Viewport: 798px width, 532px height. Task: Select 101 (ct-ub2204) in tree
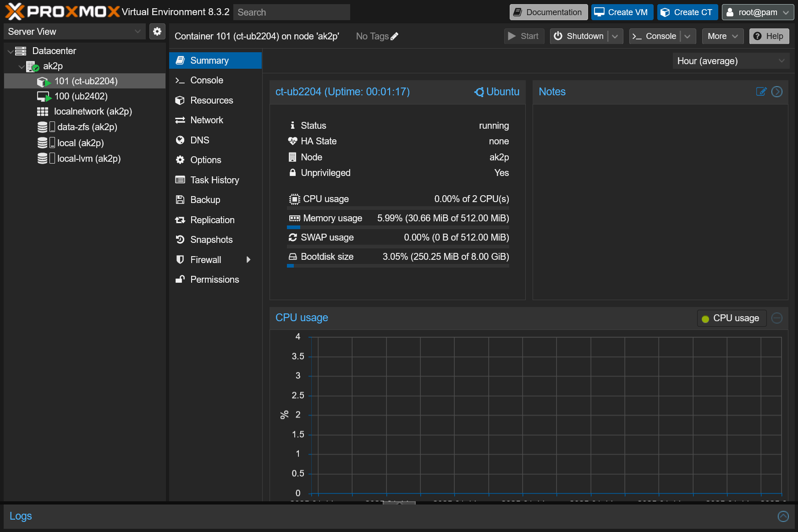click(85, 81)
